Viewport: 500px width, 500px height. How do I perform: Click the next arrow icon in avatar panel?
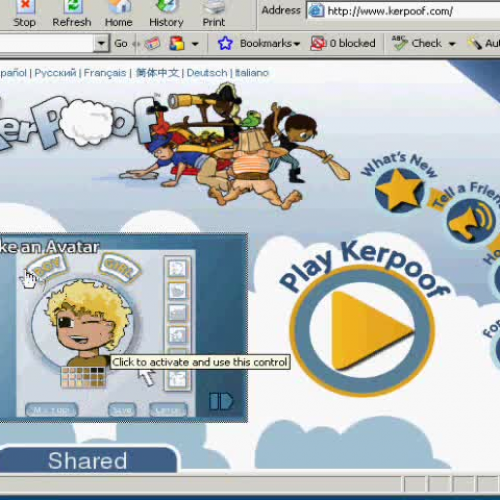pos(221,401)
